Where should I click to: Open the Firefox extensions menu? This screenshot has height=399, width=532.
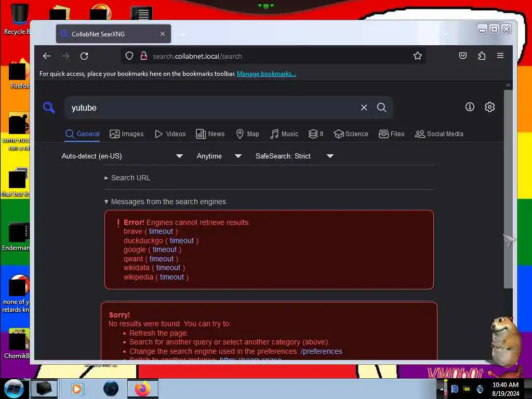click(482, 56)
